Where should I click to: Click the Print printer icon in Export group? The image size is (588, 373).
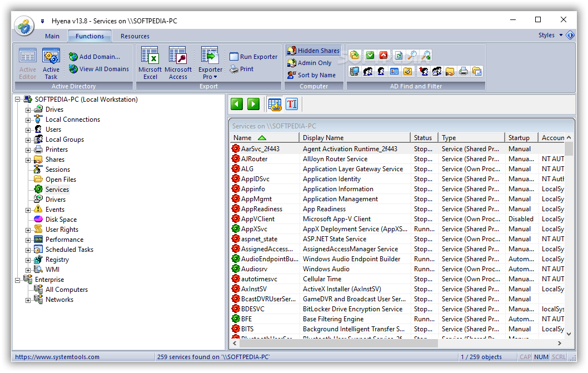click(x=234, y=69)
